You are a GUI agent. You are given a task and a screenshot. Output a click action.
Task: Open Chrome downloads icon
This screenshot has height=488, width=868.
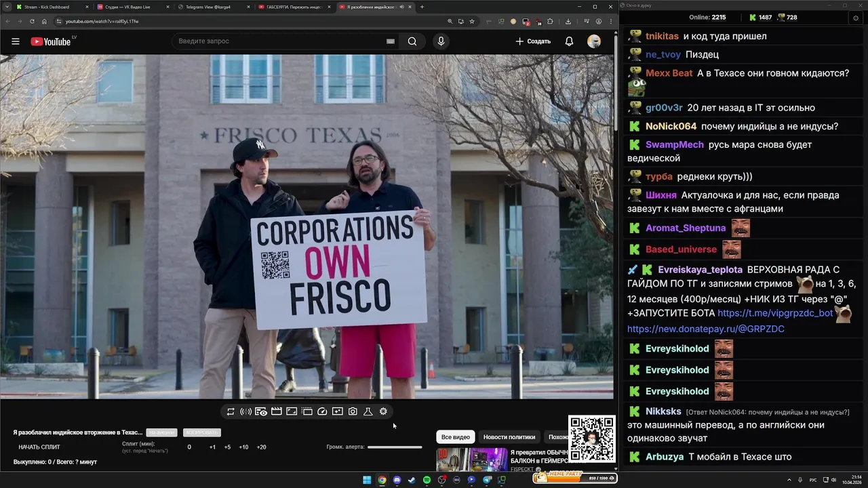pos(568,21)
